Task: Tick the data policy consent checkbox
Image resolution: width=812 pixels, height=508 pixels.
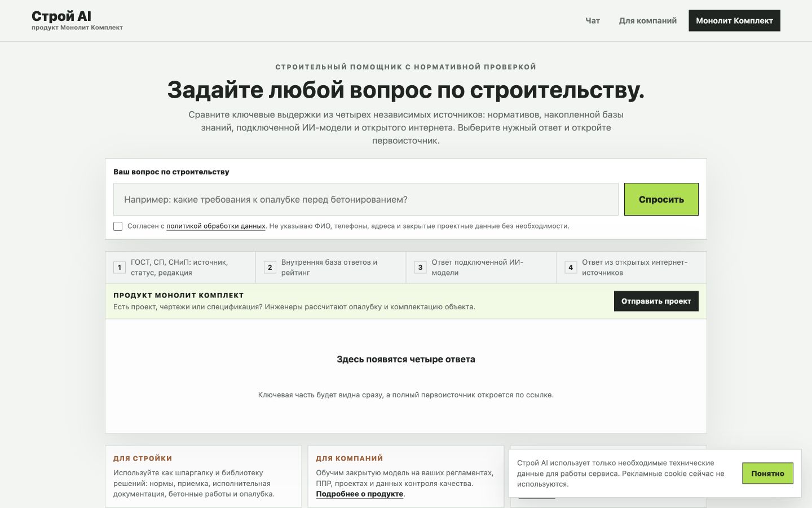Action: [x=118, y=226]
